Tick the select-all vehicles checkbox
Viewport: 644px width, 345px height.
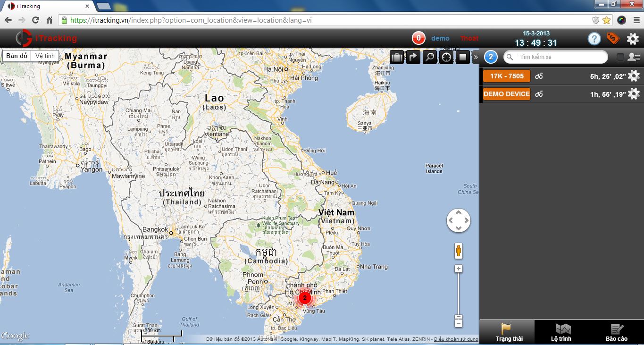[x=620, y=57]
